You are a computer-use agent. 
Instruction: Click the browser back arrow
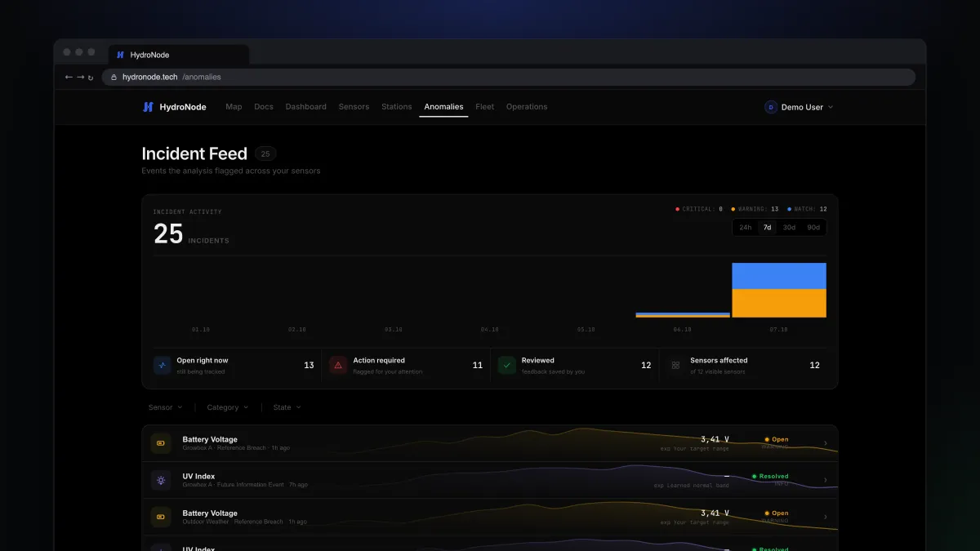[69, 77]
